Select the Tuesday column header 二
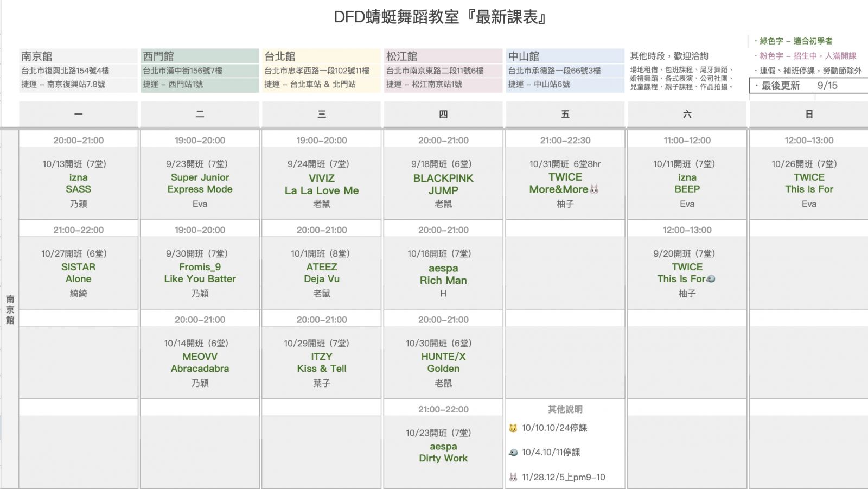This screenshot has width=868, height=489. pyautogui.click(x=200, y=114)
